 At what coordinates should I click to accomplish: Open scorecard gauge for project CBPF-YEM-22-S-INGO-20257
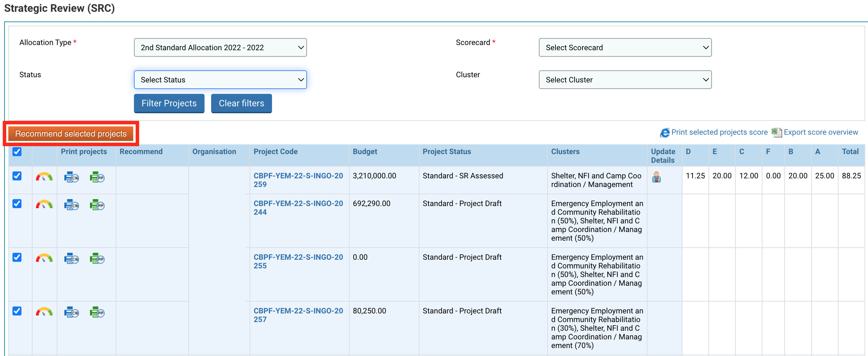44,312
